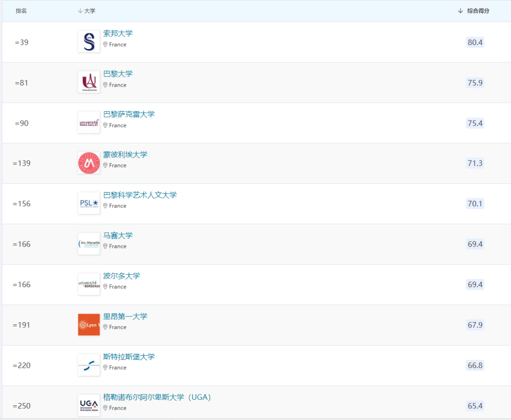Screen dimensions: 511x420
Task: Click the 排名 column header
Action: (21, 10)
